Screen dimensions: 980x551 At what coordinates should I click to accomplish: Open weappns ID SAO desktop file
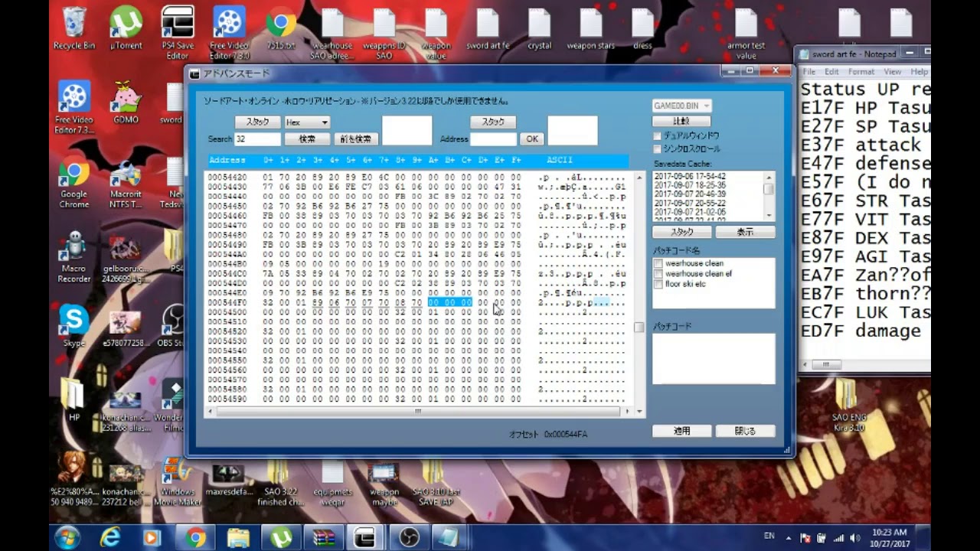click(x=384, y=34)
